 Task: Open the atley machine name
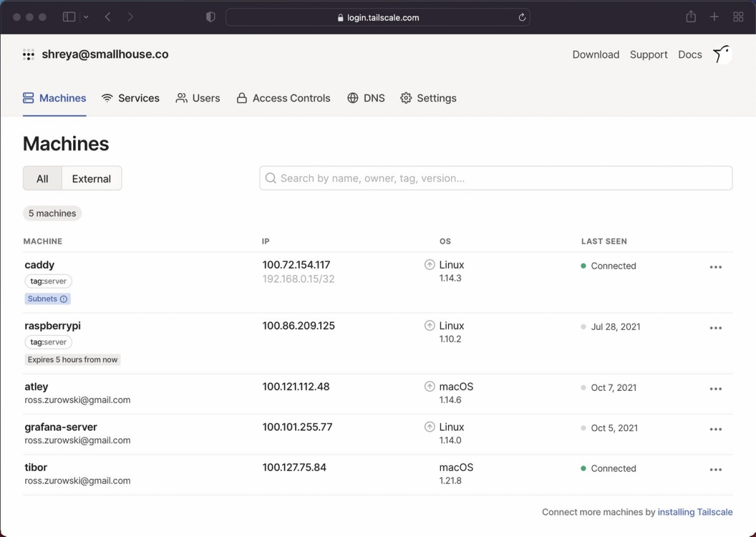pos(37,387)
